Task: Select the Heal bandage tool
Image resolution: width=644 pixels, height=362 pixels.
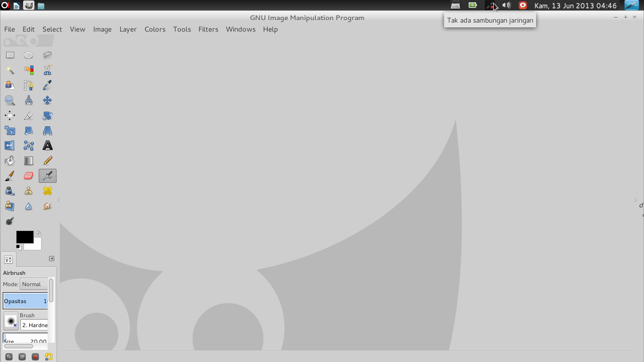Action: click(48, 191)
